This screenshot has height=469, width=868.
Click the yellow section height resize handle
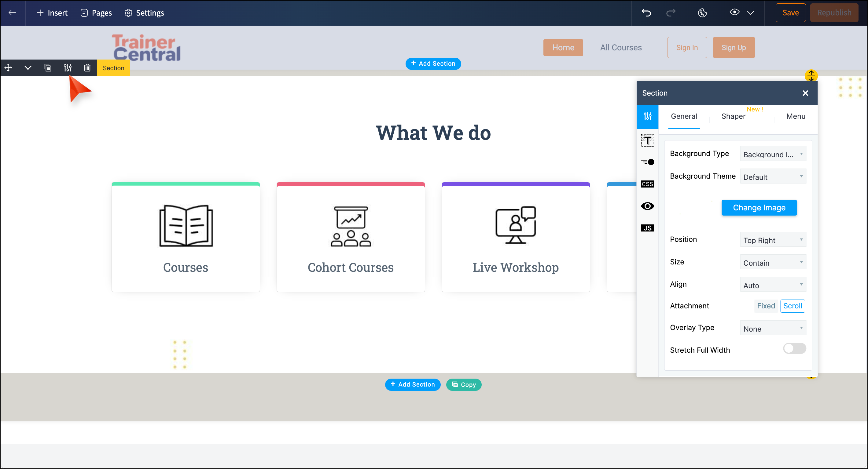811,75
